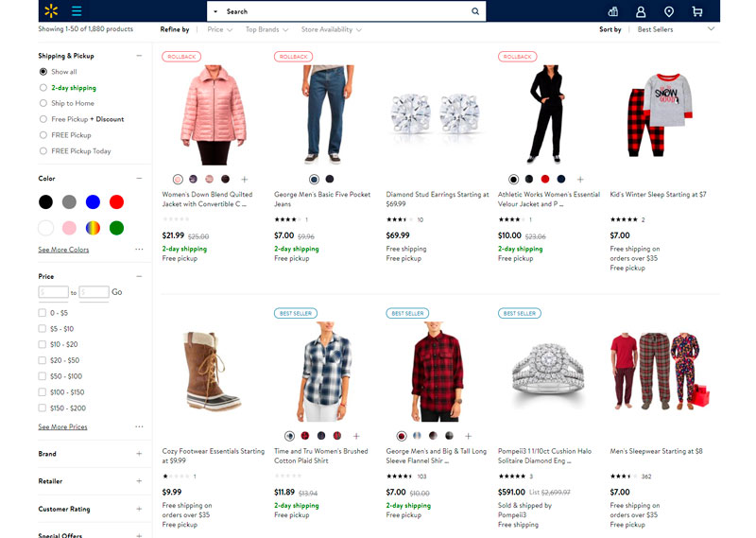The image size is (756, 538).
Task: Click the Walmart spark logo
Action: 50,11
